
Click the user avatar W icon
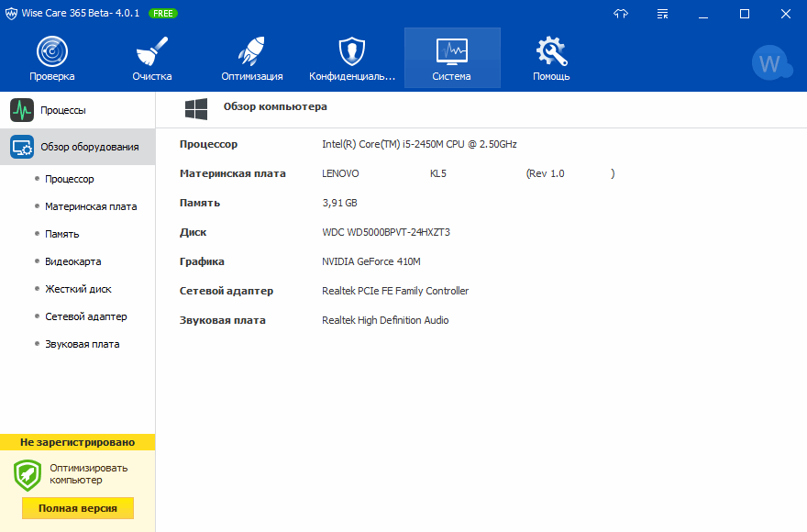click(769, 63)
